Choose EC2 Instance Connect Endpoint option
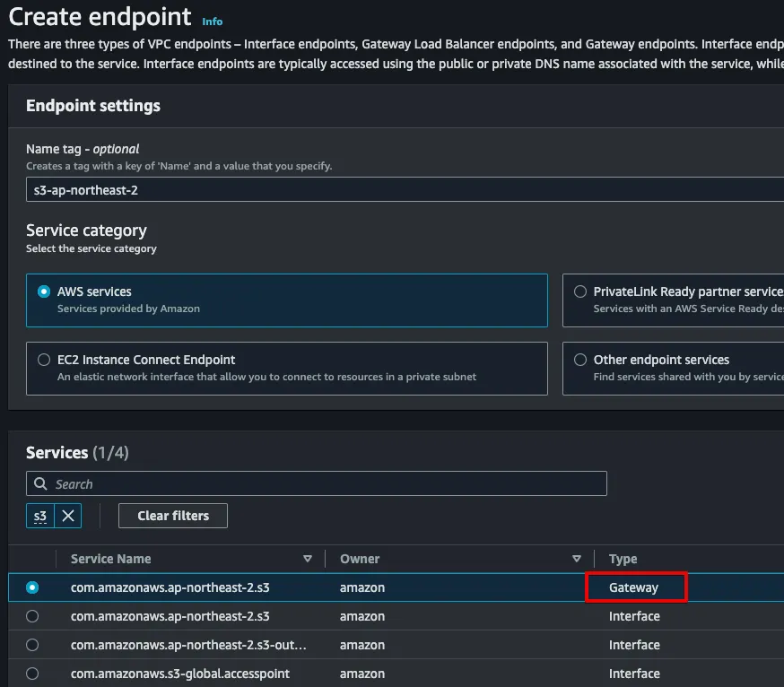The width and height of the screenshot is (784, 687). (x=44, y=360)
